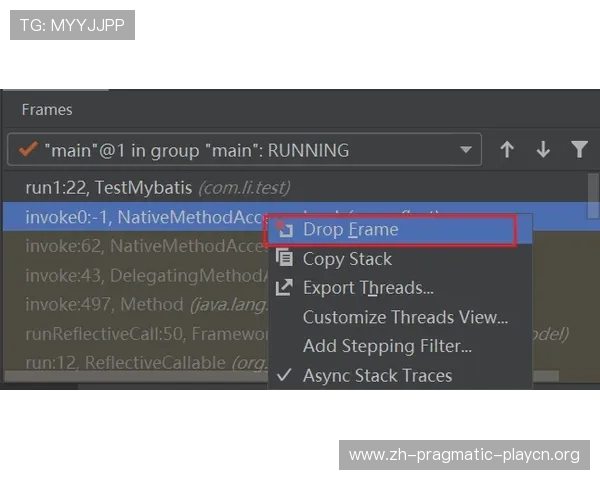Click the frames filter funnel icon
Viewport: 600px width, 480px height.
(x=579, y=149)
